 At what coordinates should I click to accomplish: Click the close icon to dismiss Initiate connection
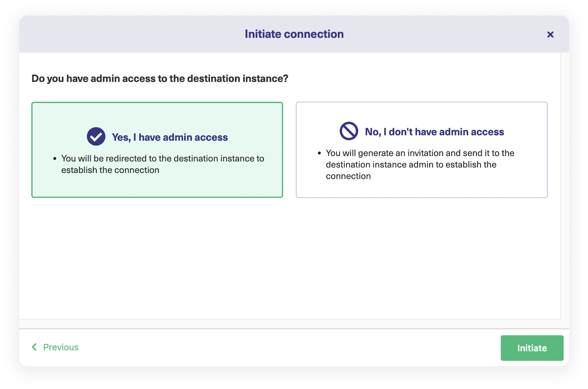550,34
